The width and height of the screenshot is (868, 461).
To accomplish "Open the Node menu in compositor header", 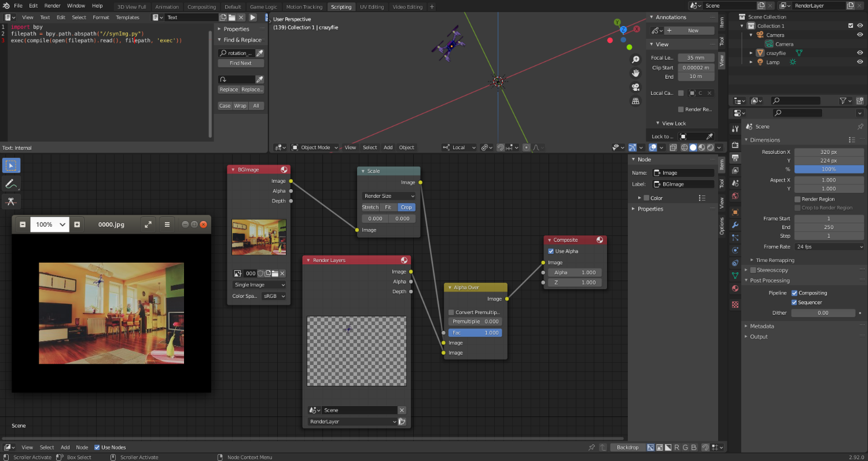I will pos(82,447).
